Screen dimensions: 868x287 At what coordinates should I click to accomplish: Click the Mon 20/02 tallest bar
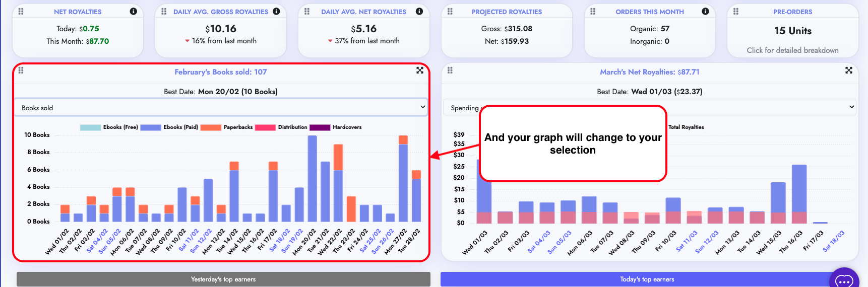(x=313, y=179)
